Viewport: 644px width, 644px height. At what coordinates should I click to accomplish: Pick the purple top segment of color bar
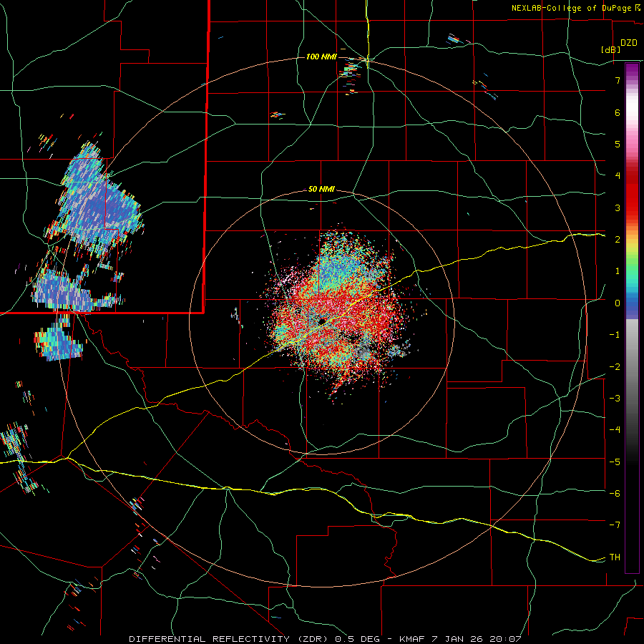coord(632,71)
